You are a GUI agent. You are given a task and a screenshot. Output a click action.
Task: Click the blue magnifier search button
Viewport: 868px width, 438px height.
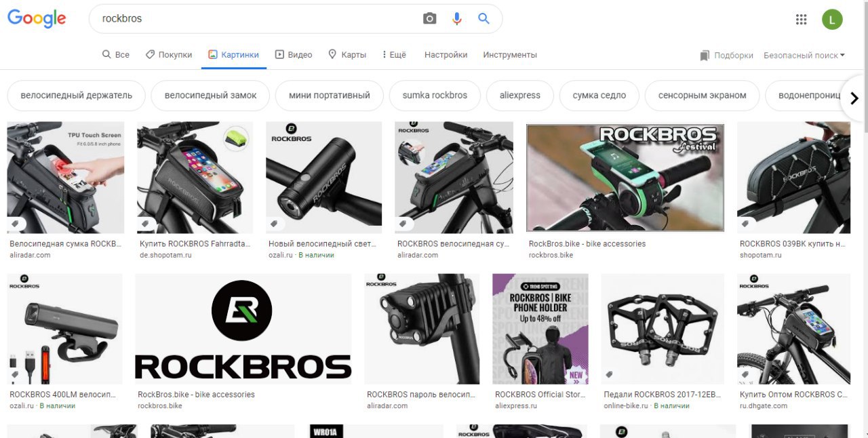pos(484,19)
